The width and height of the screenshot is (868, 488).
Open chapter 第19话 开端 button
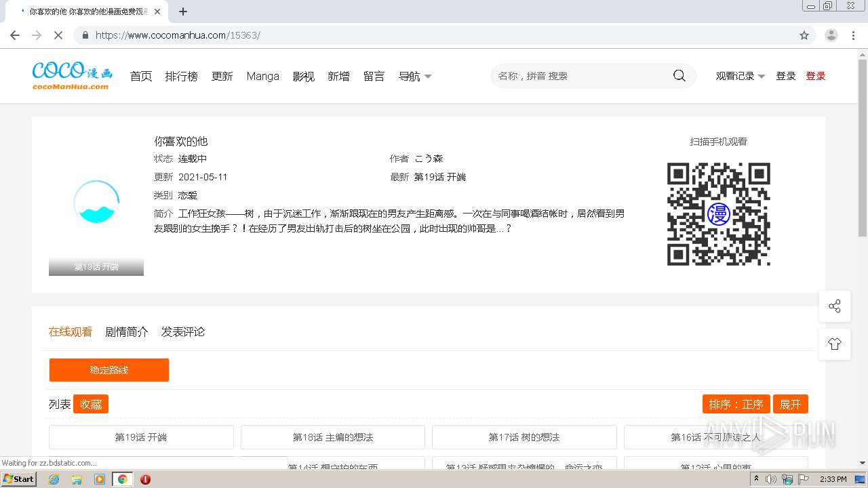[141, 437]
